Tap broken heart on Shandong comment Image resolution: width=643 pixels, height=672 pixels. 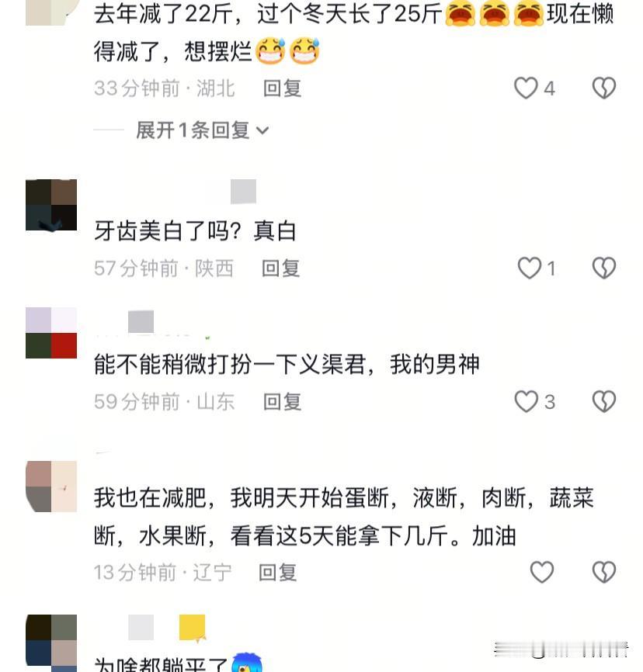604,402
